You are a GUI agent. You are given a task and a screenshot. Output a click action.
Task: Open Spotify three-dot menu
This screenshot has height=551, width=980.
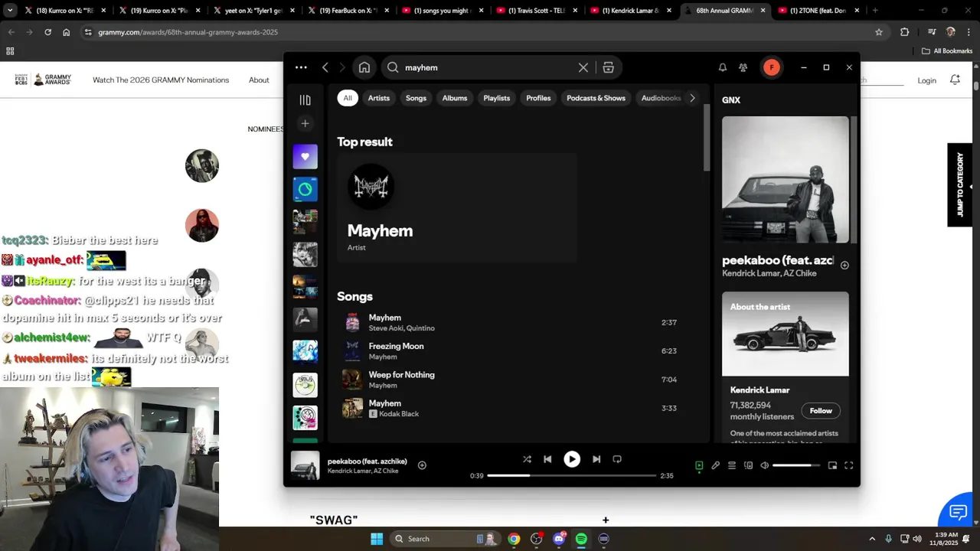(301, 67)
